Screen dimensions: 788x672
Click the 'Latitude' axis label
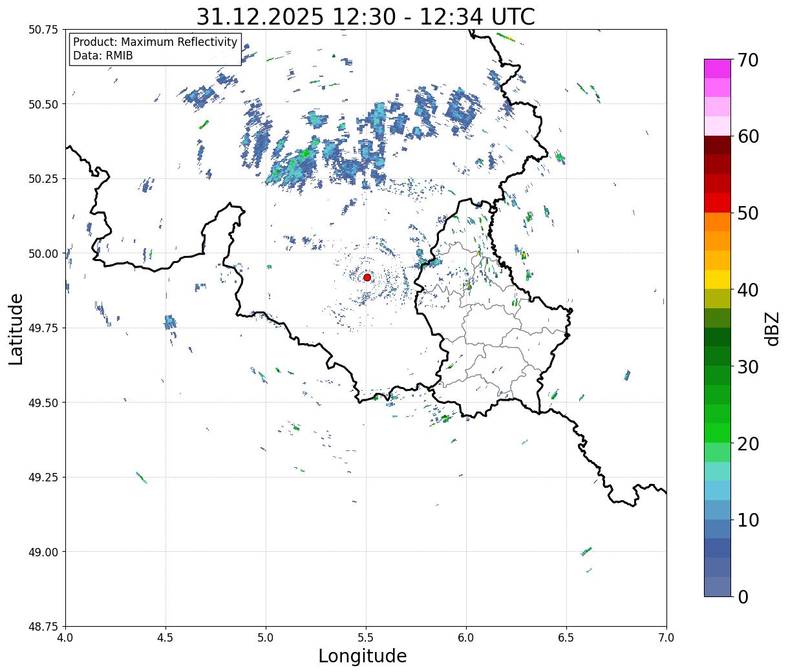(x=16, y=328)
